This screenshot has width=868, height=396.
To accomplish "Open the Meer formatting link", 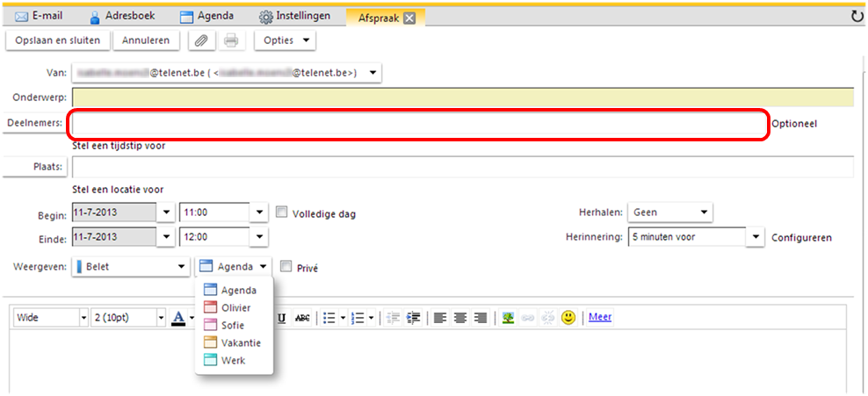I will (x=600, y=317).
